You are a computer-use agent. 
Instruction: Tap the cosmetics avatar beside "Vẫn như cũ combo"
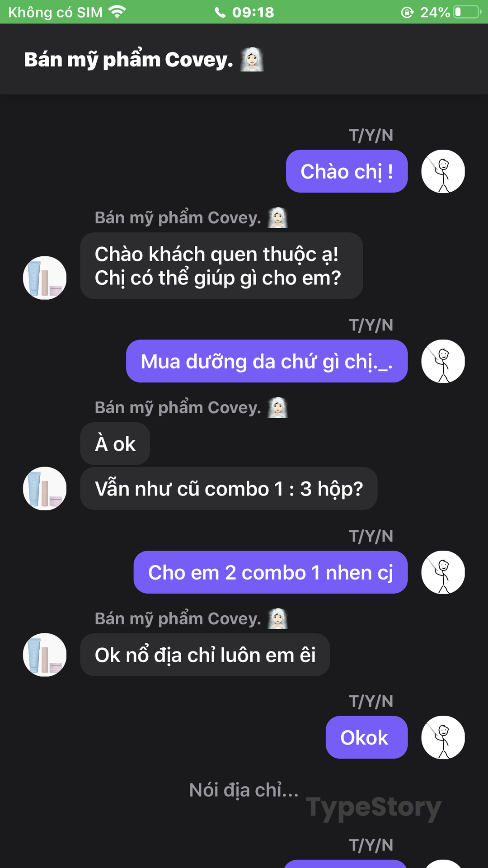45,489
